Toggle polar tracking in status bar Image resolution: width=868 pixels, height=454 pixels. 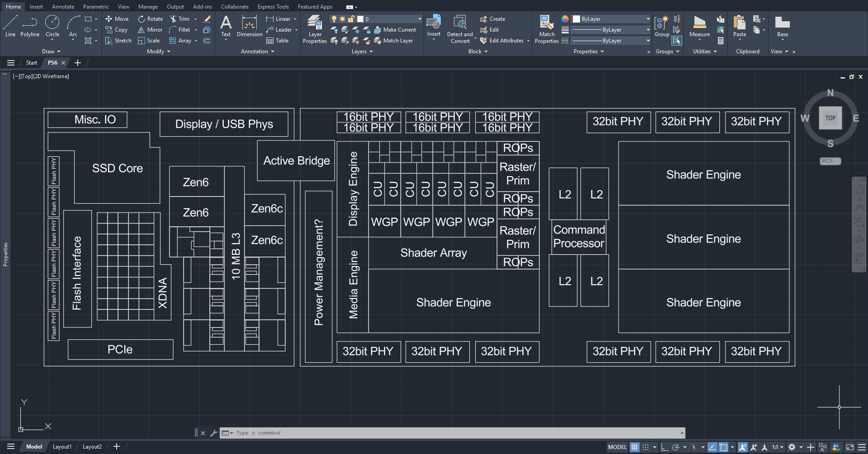click(x=676, y=447)
